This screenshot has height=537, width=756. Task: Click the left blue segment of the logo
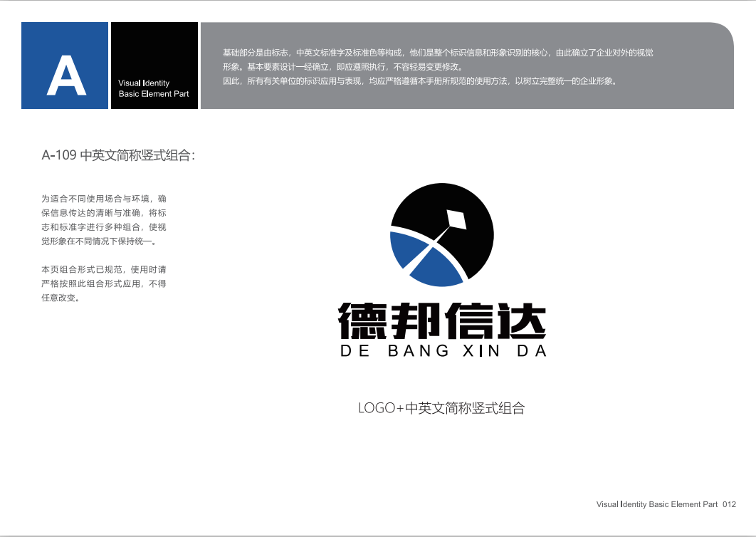[407, 248]
